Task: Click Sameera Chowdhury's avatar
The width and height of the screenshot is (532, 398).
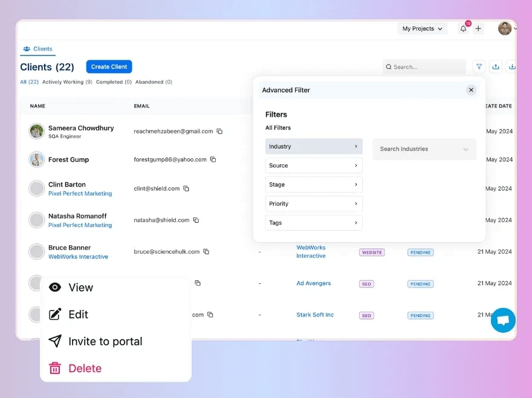Action: [36, 131]
